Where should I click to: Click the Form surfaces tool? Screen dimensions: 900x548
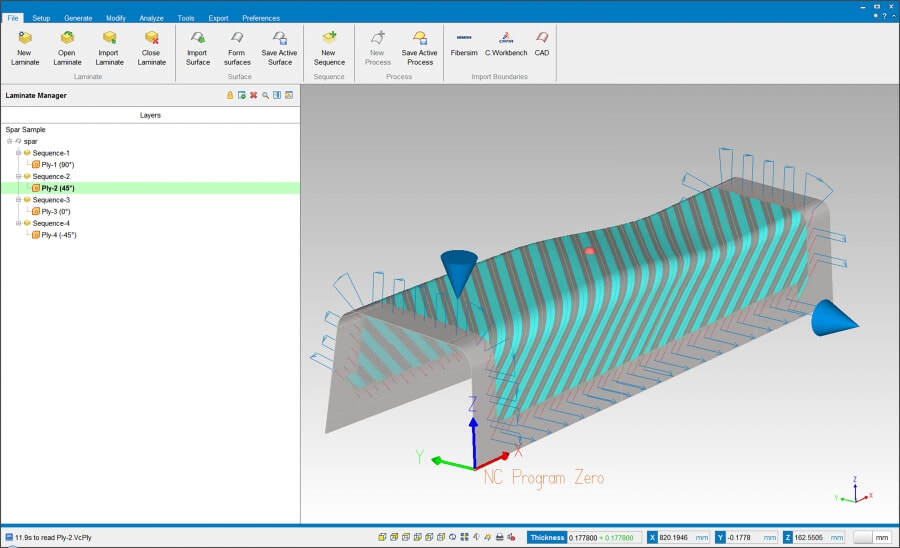point(237,40)
